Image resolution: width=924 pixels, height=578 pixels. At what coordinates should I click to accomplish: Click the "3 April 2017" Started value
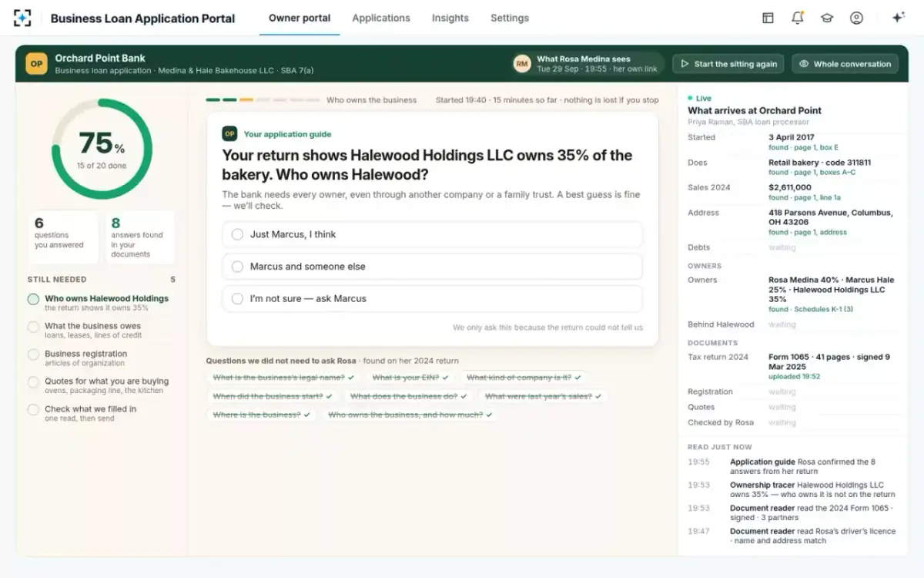pos(791,137)
